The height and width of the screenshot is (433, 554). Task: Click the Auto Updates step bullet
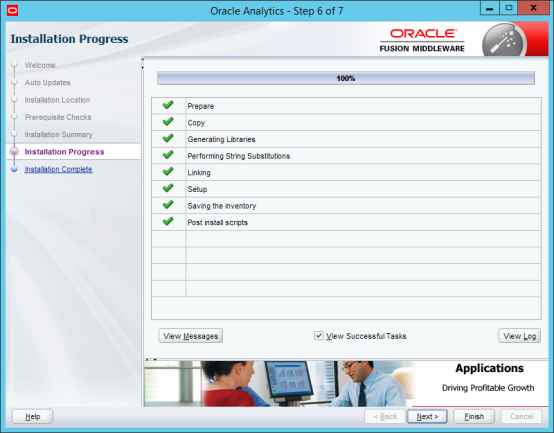point(14,82)
